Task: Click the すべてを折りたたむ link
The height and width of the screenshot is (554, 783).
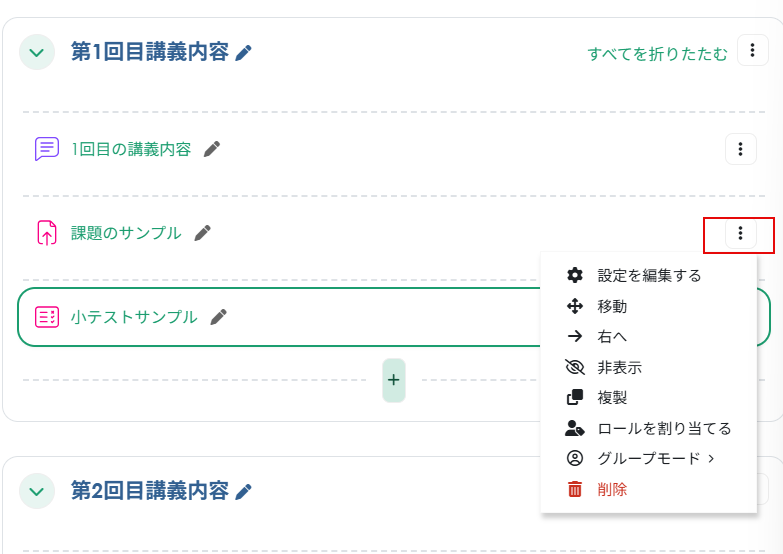Action: (x=657, y=54)
